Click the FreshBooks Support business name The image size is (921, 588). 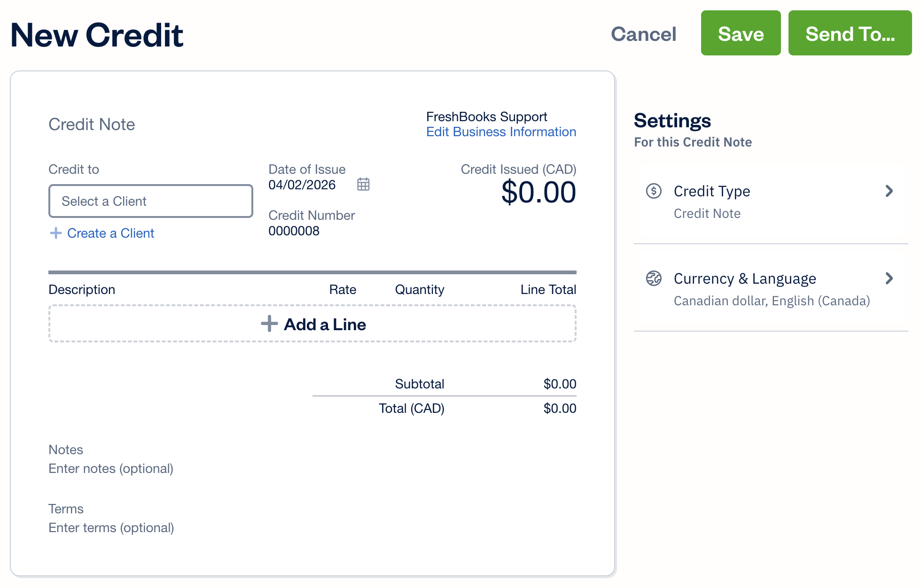(x=486, y=116)
